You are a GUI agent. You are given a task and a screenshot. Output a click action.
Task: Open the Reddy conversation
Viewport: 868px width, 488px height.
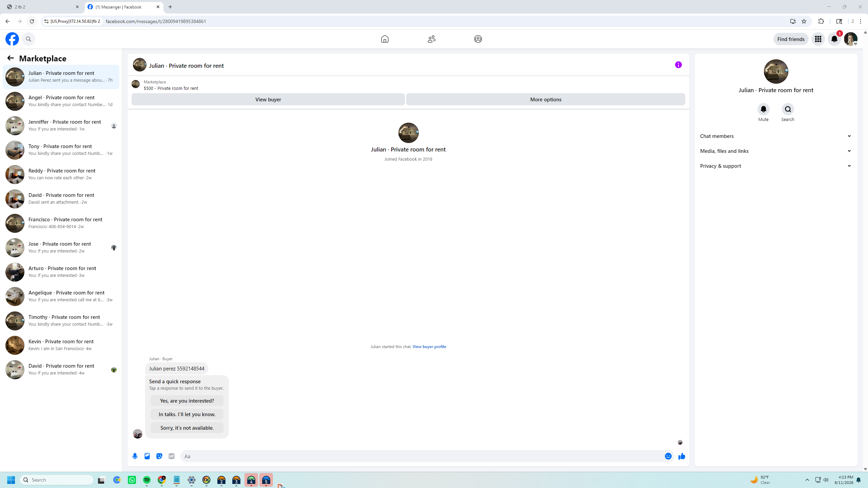click(61, 174)
